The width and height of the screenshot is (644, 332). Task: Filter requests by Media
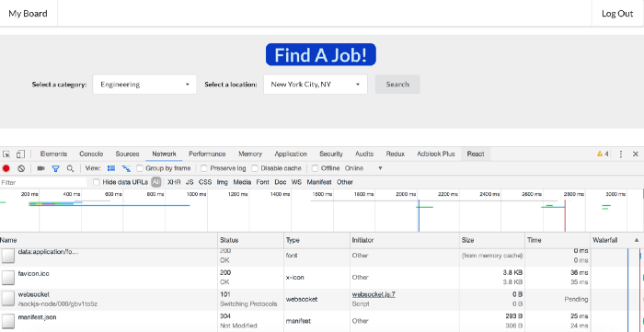[x=242, y=182]
